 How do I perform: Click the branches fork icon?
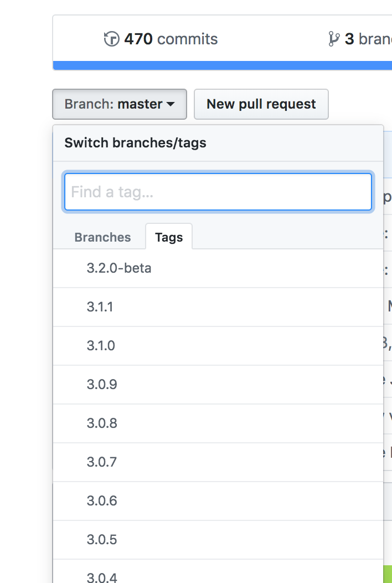[333, 39]
